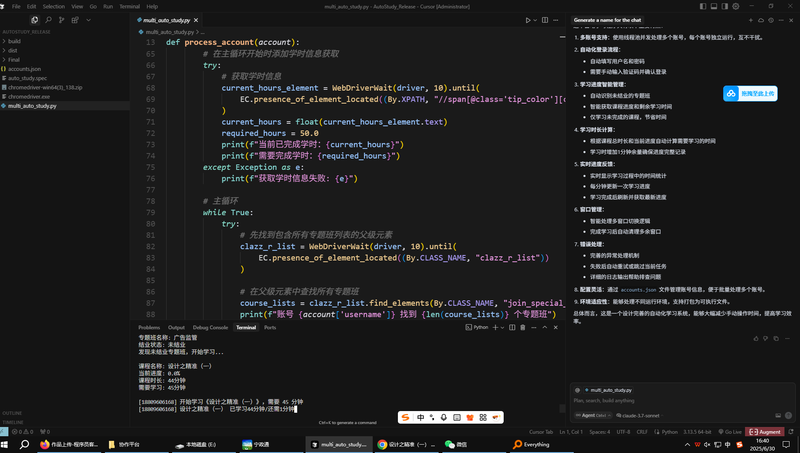The image size is (800, 453).
Task: Open the Source Control view icon
Action: click(61, 20)
